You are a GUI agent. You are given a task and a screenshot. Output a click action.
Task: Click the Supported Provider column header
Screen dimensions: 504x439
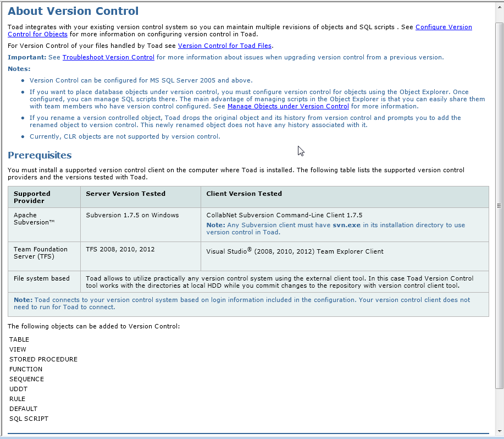click(32, 197)
